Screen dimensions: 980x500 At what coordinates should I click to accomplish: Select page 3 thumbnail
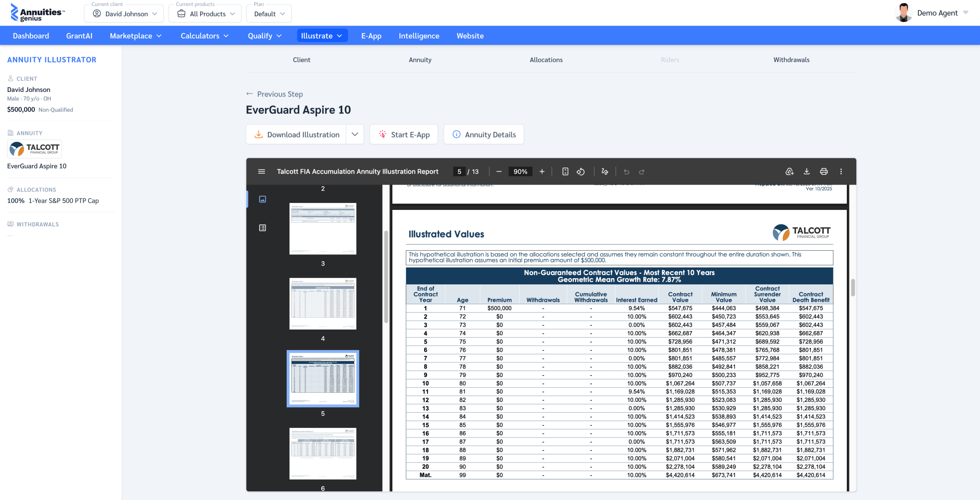point(323,229)
